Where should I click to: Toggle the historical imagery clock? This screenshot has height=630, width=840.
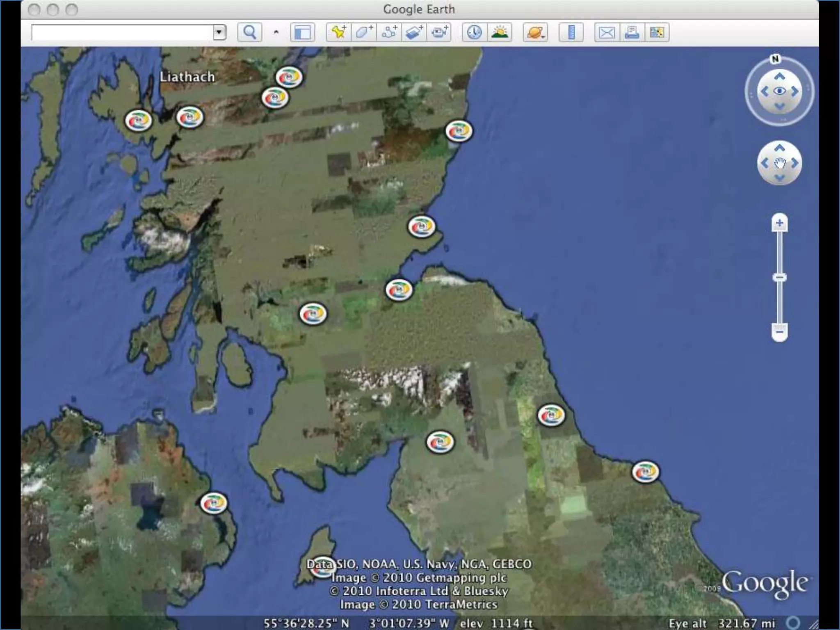(x=474, y=32)
